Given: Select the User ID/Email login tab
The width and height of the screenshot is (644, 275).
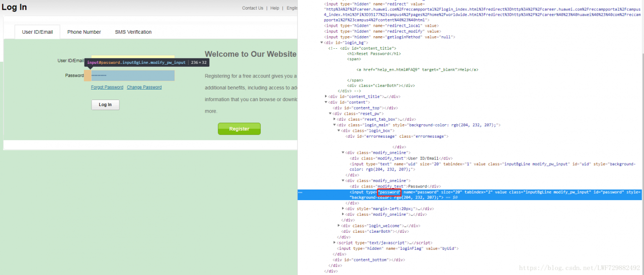Looking at the screenshot, I should tap(37, 32).
